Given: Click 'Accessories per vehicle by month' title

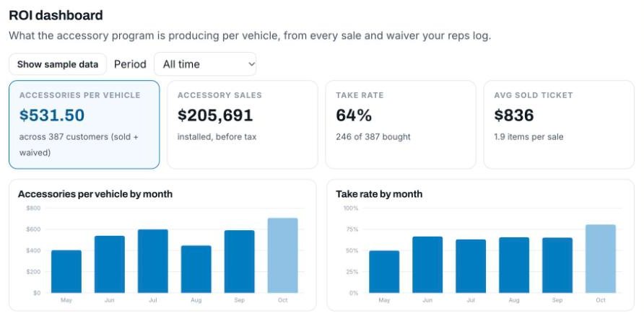Looking at the screenshot, I should coord(95,193).
